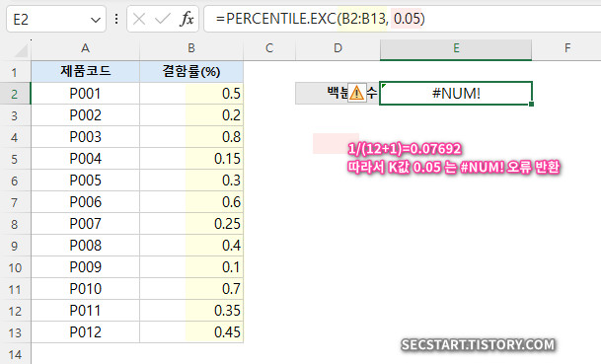The height and width of the screenshot is (364, 601).
Task: Click the 결함률(%) header cell
Action: click(x=191, y=72)
